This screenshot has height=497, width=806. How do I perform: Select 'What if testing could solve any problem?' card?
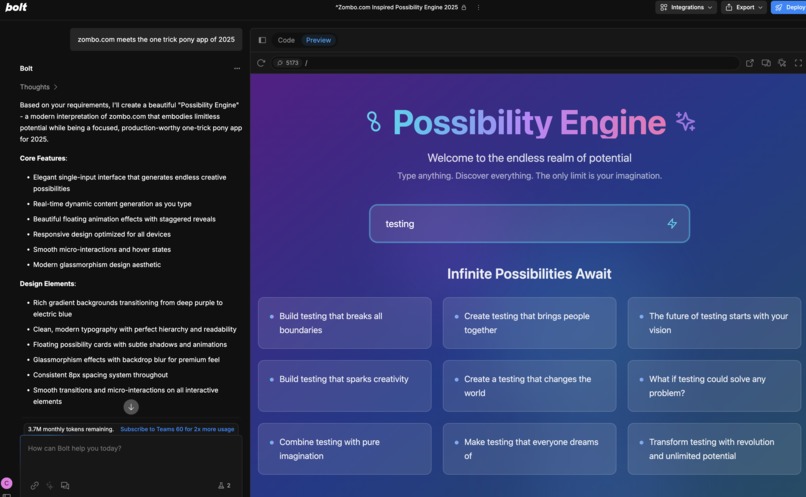point(715,386)
